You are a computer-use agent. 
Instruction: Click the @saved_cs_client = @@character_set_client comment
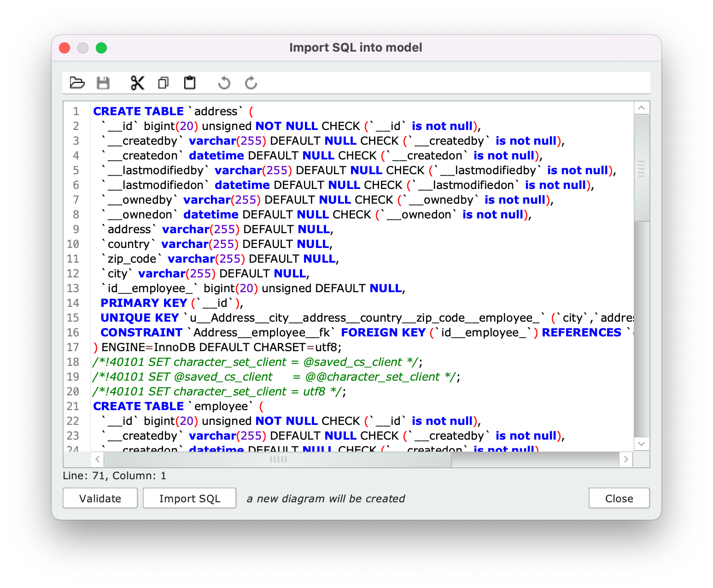tap(276, 377)
